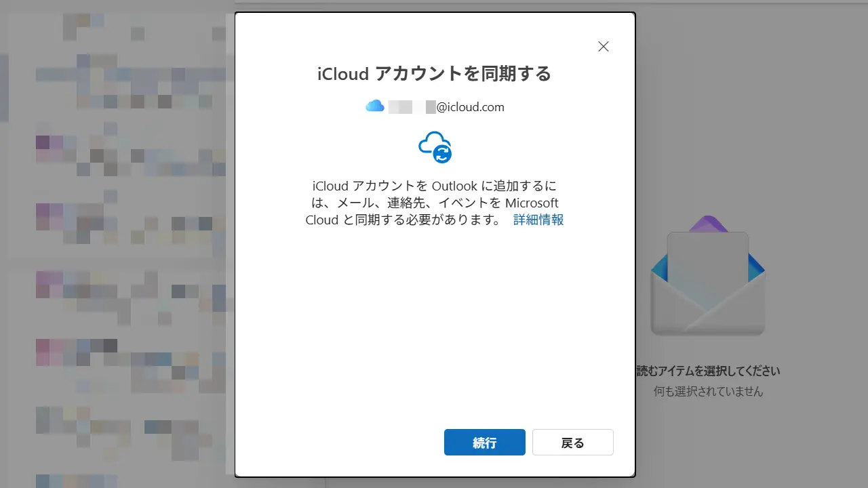
Task: Open the 詳細情報 link
Action: (x=538, y=220)
